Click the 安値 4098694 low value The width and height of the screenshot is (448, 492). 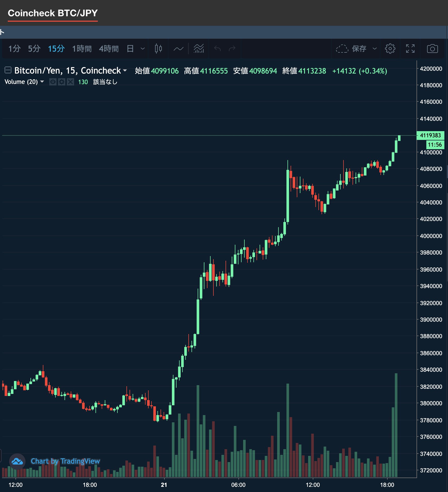click(x=255, y=71)
